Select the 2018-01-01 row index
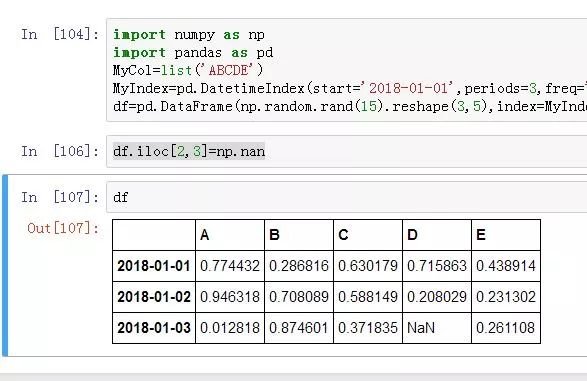 coord(154,266)
